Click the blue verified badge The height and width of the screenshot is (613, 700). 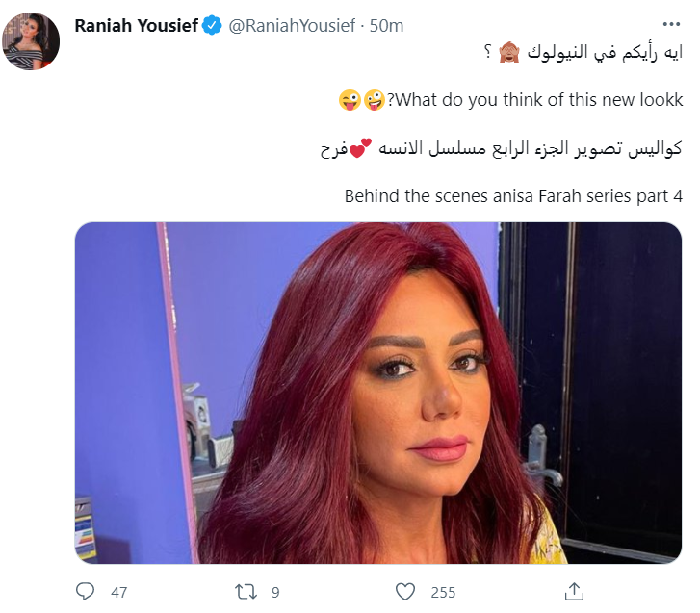(212, 25)
